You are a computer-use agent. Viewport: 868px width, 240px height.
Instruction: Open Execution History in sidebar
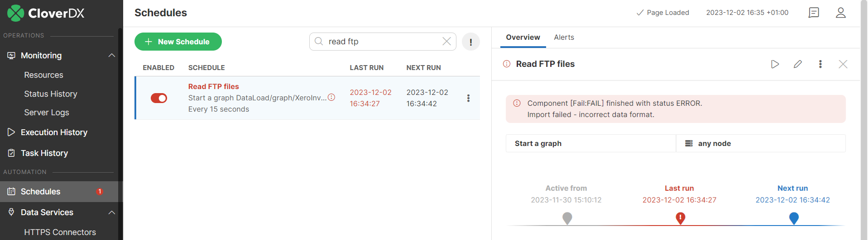[x=54, y=132]
